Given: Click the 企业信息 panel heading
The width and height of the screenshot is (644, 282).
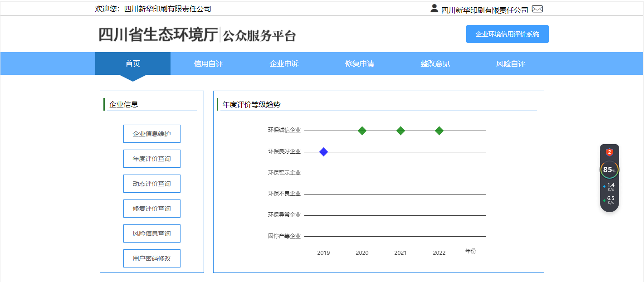Looking at the screenshot, I should point(123,105).
